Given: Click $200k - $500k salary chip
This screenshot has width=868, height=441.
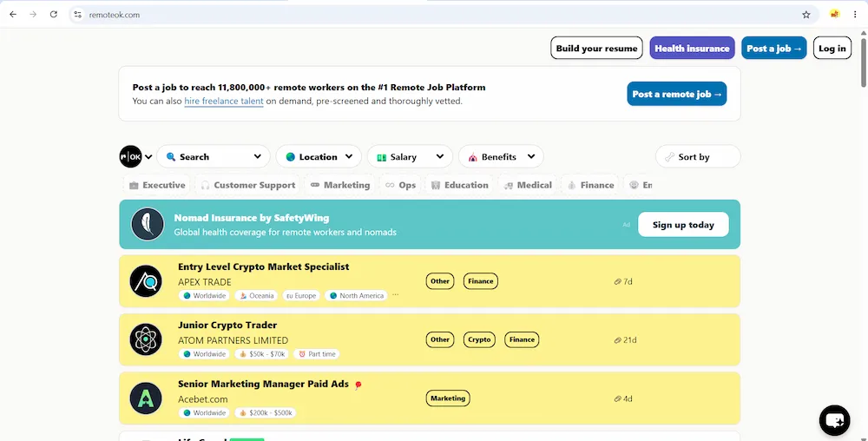Looking at the screenshot, I should coord(265,412).
